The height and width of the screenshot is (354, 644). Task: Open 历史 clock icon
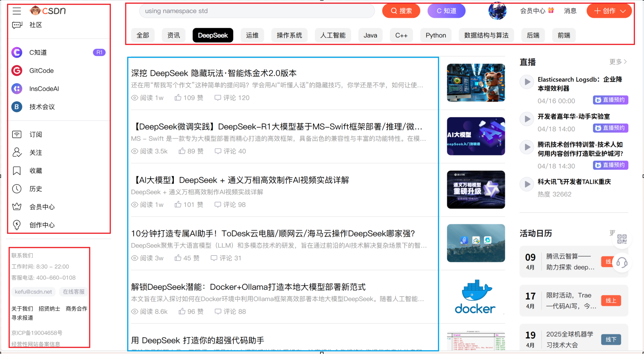[17, 189]
